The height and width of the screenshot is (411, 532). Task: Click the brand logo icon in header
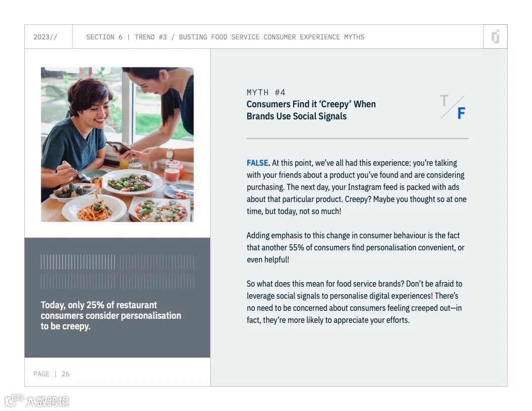(495, 37)
